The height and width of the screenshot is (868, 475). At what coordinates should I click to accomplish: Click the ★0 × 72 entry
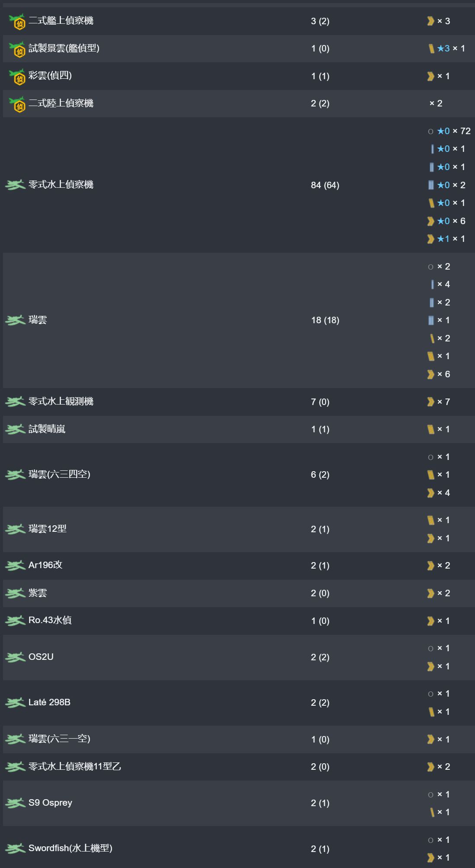pyautogui.click(x=453, y=131)
